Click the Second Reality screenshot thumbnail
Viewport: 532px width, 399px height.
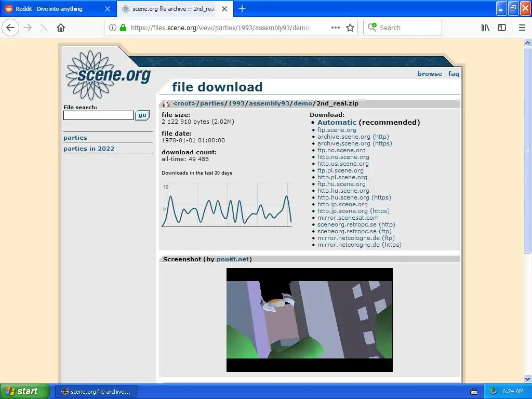(310, 320)
